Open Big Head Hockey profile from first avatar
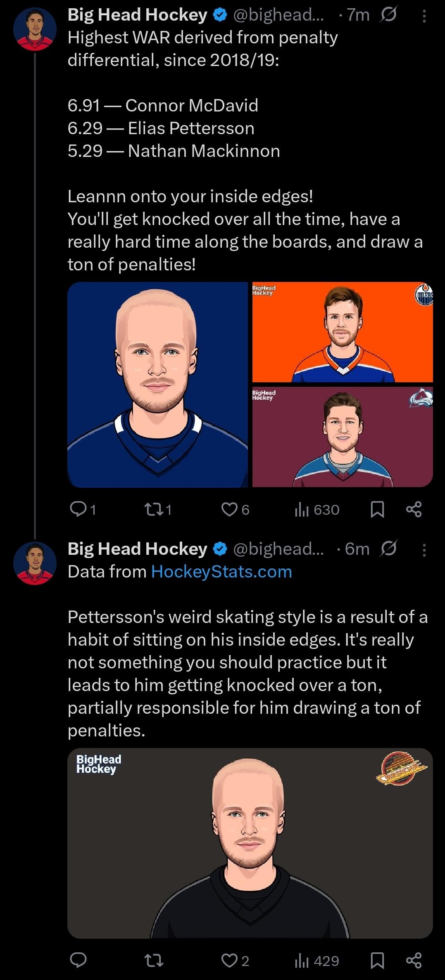 click(35, 29)
